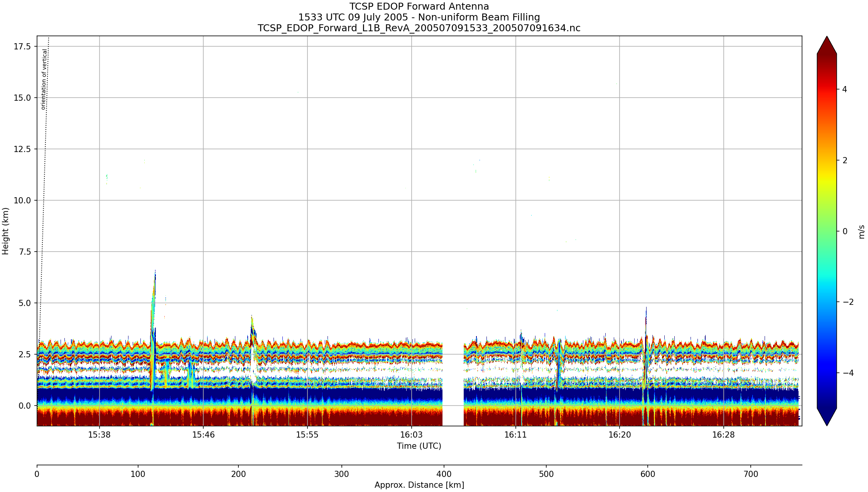Click the title line 'TCSP EDOP Forward Antenna'

click(x=419, y=7)
